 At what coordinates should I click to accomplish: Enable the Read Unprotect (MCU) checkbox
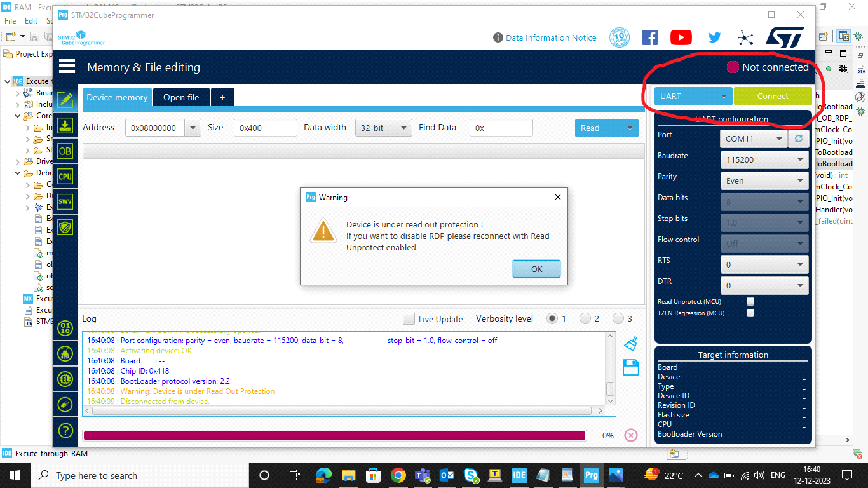[x=750, y=301]
